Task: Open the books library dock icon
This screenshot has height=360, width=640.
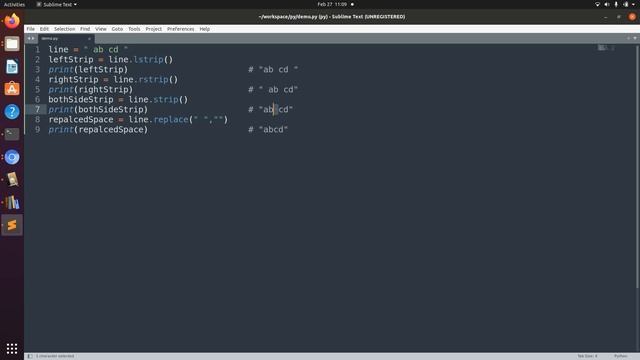Action: pos(12,202)
